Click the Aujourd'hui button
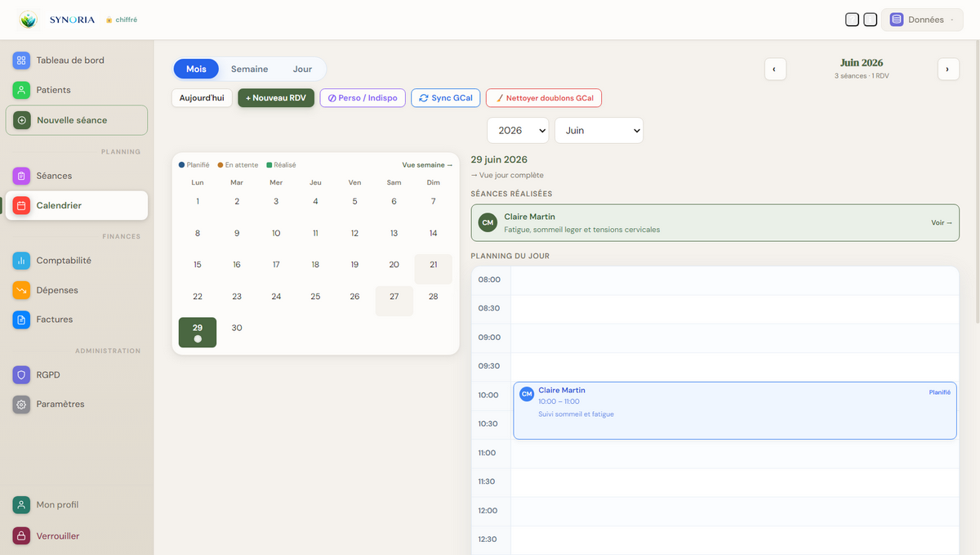The image size is (980, 555). point(202,98)
